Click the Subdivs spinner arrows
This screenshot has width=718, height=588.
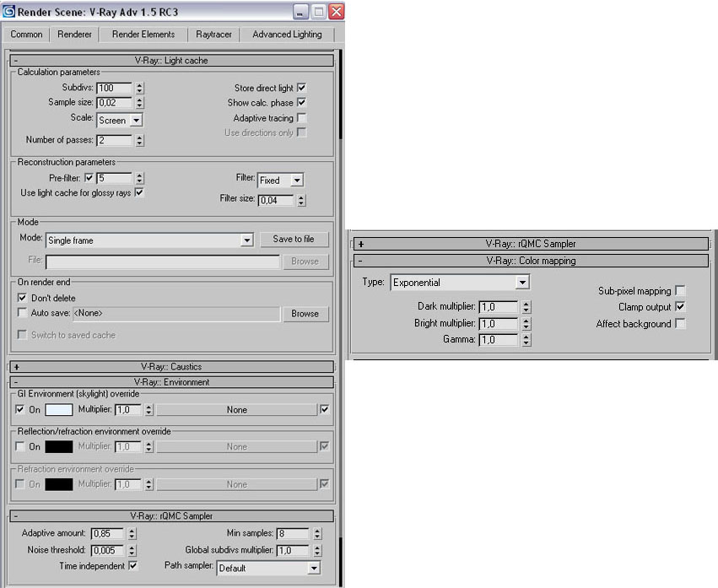coord(140,88)
